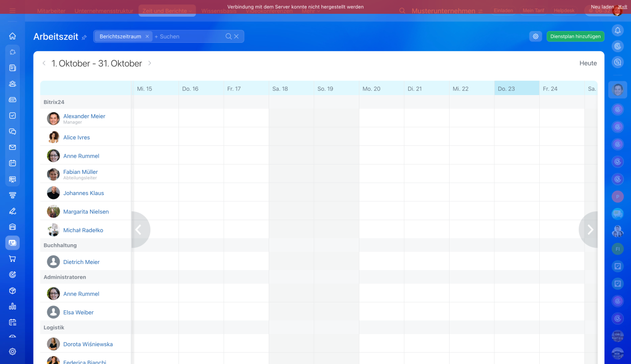Open the Mitarbeiter top menu item

(52, 11)
